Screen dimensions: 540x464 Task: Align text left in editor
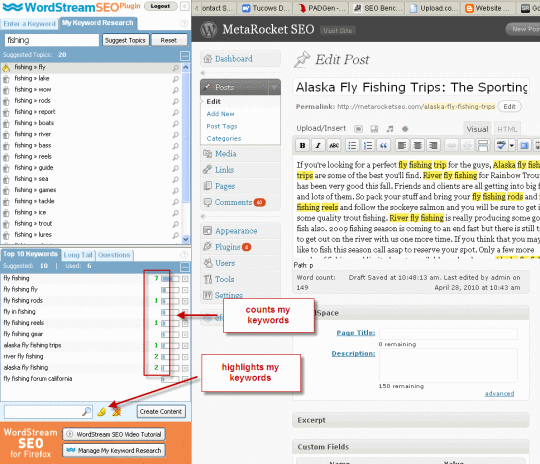coord(402,145)
